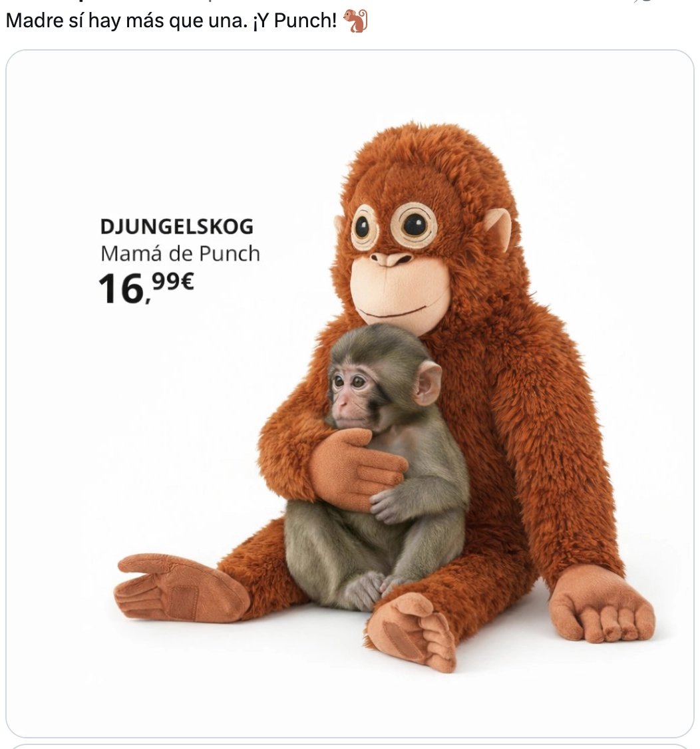
Task: Click the baby macaque's pink ear
Action: (x=428, y=382)
